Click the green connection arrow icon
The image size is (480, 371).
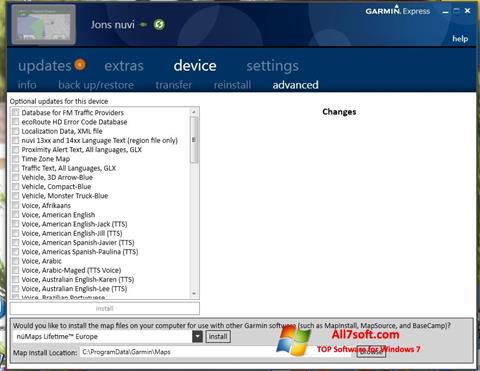[x=143, y=24]
